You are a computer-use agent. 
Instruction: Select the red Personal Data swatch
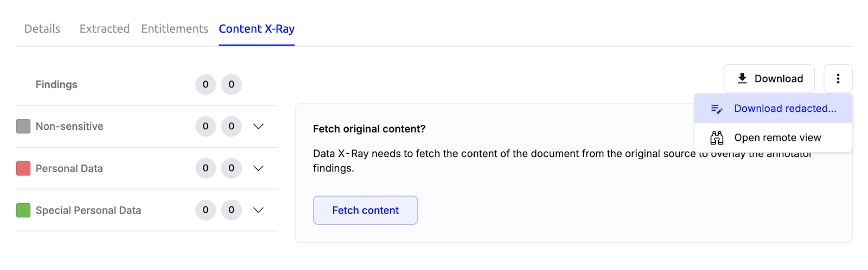pos(23,168)
